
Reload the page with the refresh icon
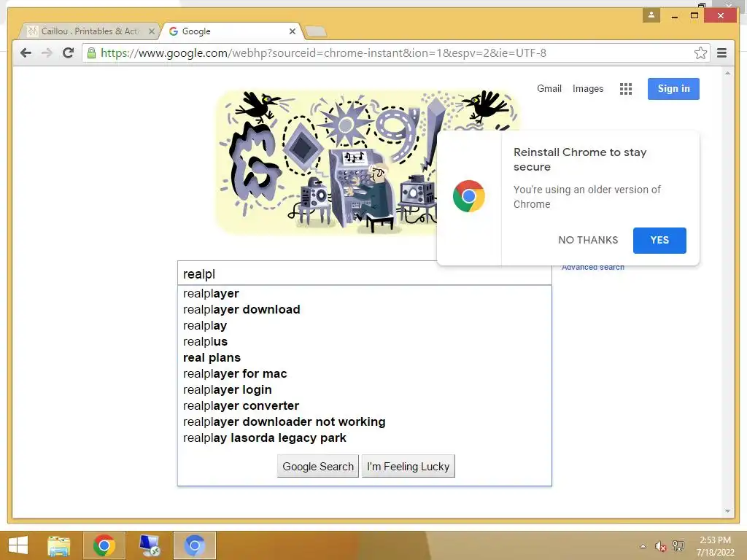point(68,52)
